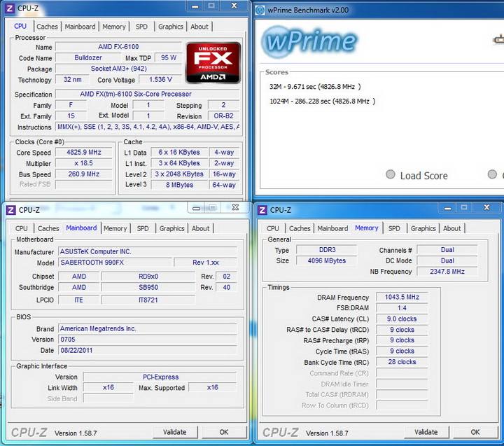Click the Multiplier value x 18.5
The height and width of the screenshot is (446, 504).
[x=84, y=163]
